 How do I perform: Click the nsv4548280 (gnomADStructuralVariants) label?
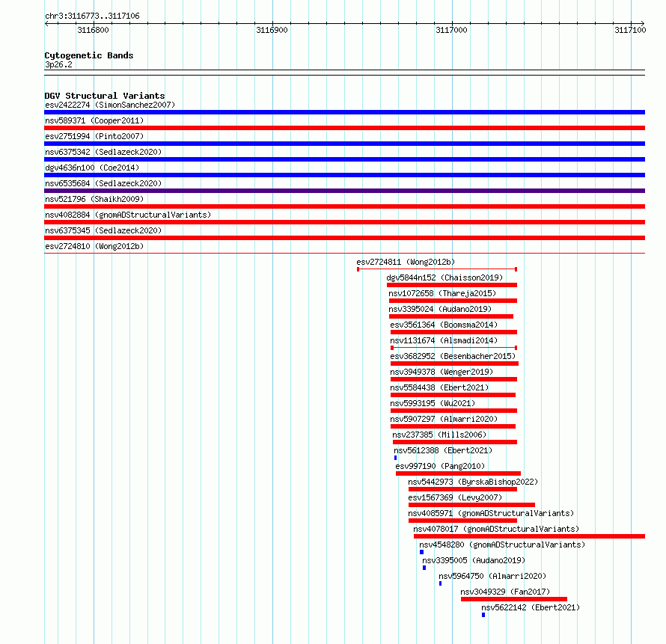point(502,545)
